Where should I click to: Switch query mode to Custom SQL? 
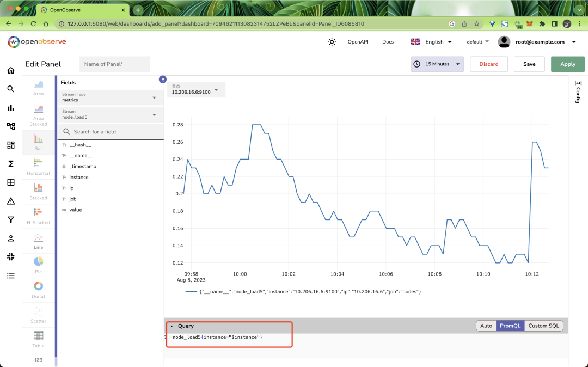[x=543, y=326]
